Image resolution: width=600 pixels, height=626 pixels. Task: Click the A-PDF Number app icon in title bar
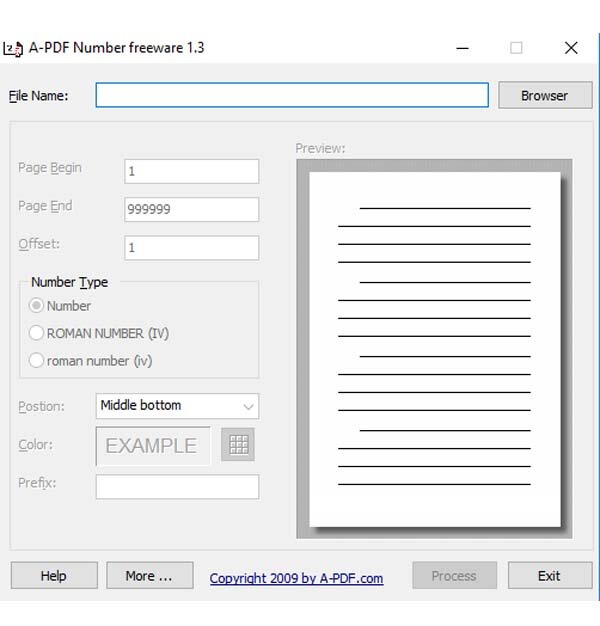click(13, 49)
